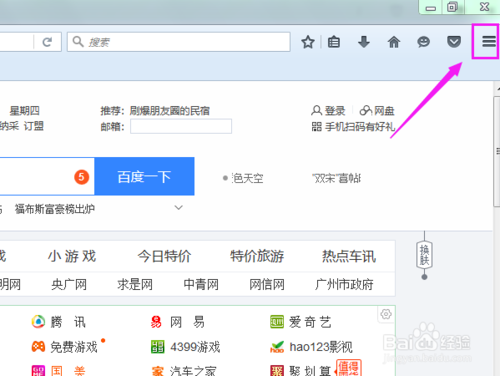Open 央广网 link
This screenshot has height=376, width=500.
69,284
